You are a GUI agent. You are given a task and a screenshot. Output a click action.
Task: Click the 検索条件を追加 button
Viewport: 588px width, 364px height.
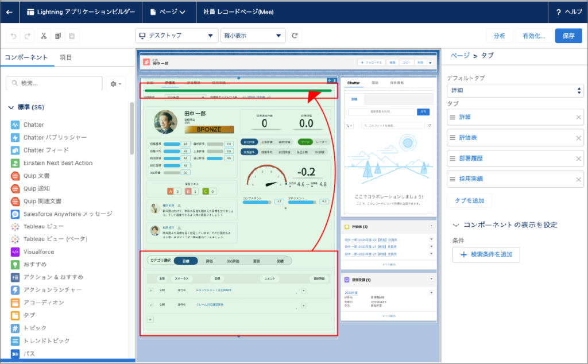[x=486, y=254]
